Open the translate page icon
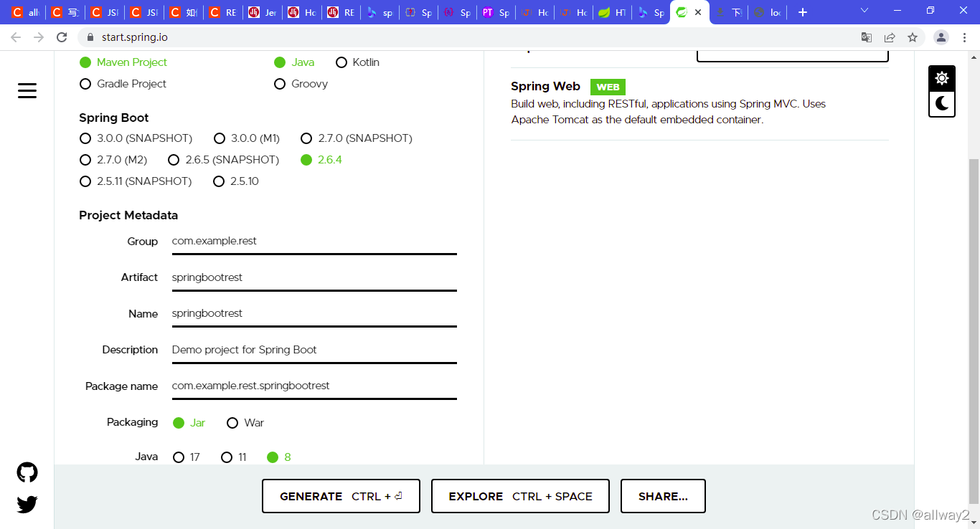The image size is (980, 529). (867, 37)
